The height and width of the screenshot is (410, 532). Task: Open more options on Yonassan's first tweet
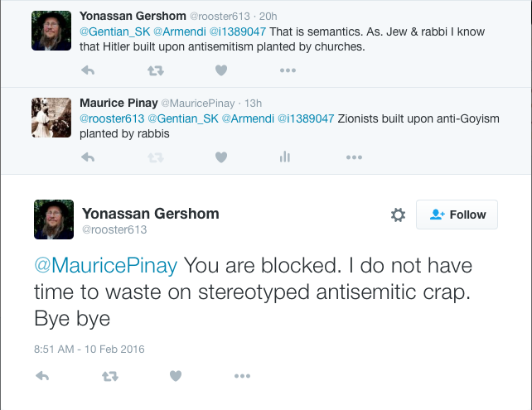(x=288, y=70)
